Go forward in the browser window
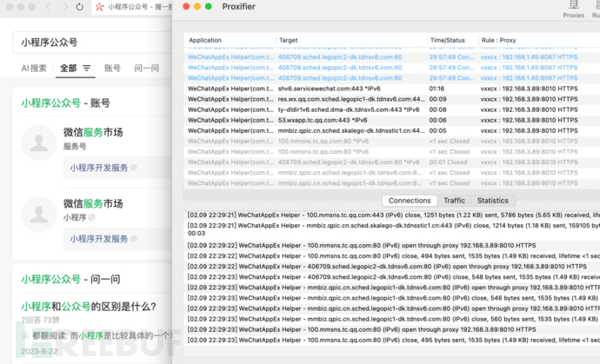 (65, 7)
